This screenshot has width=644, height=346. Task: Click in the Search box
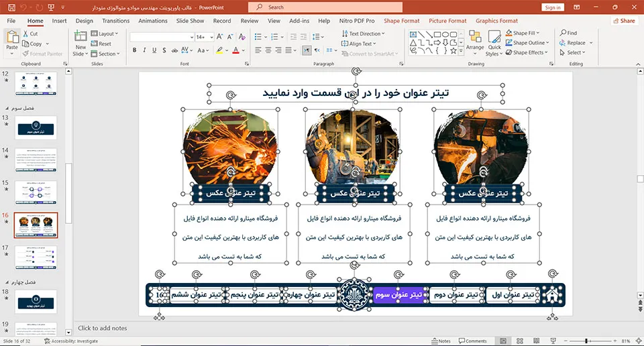pos(325,7)
